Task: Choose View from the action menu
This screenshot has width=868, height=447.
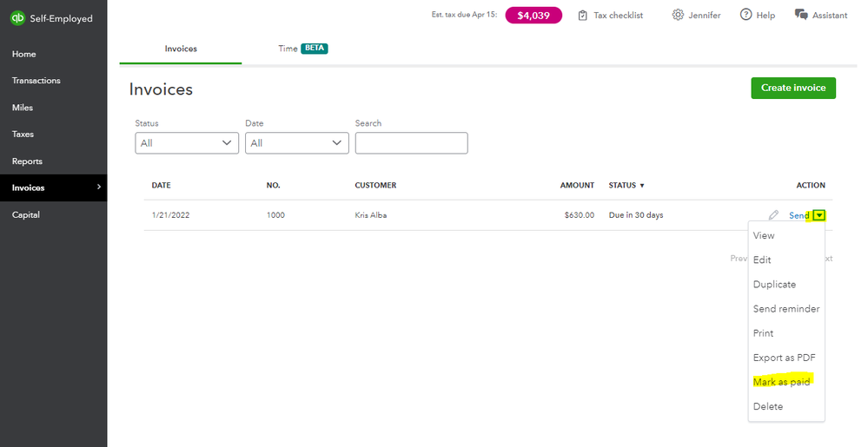Action: 764,236
